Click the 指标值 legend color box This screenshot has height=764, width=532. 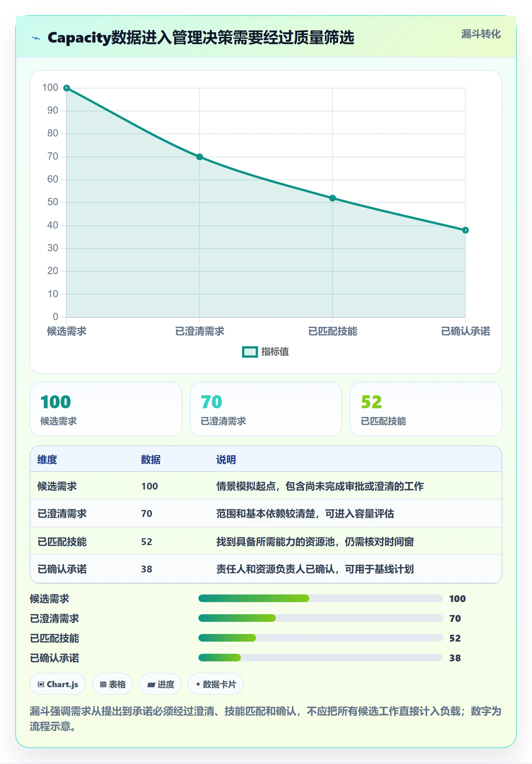(250, 352)
